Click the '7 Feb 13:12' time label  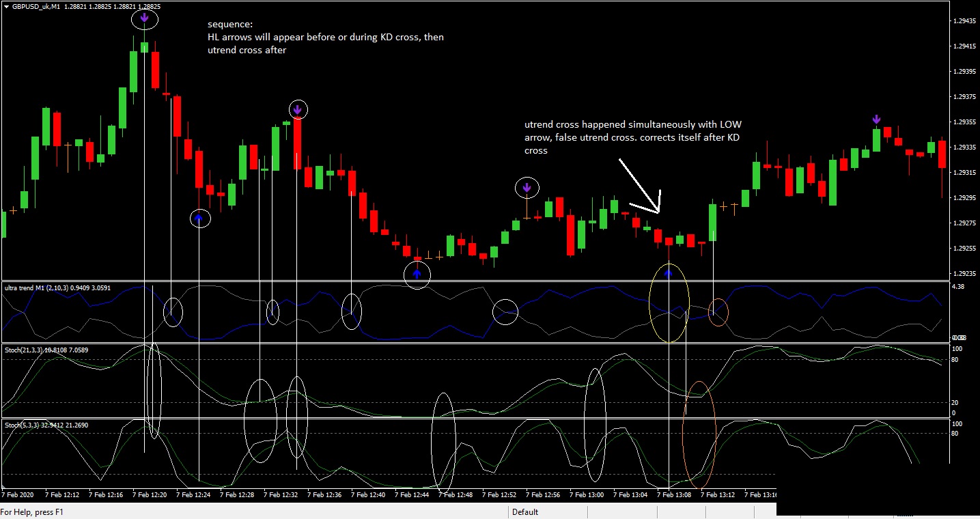(718, 494)
